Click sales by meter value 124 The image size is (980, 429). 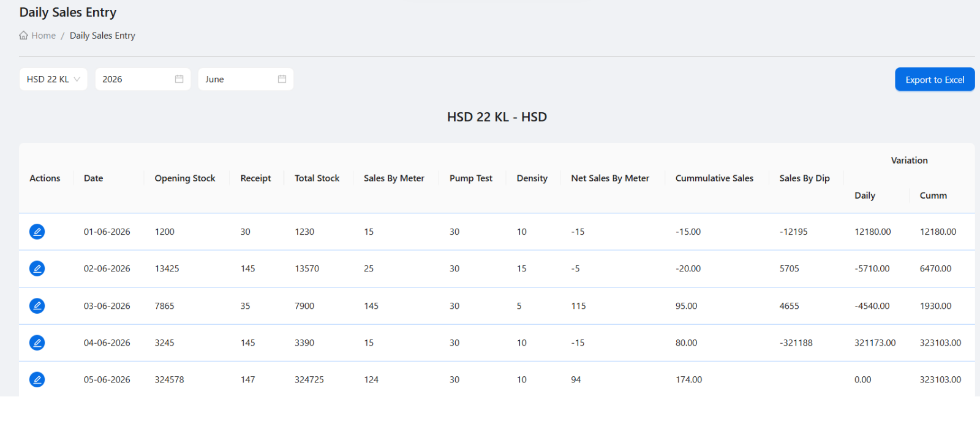[x=371, y=379]
